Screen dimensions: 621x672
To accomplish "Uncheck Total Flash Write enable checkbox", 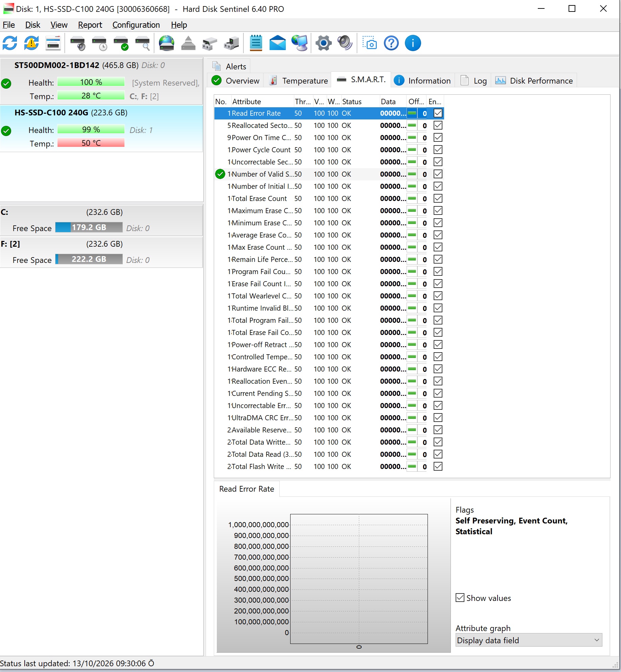I will click(x=438, y=467).
